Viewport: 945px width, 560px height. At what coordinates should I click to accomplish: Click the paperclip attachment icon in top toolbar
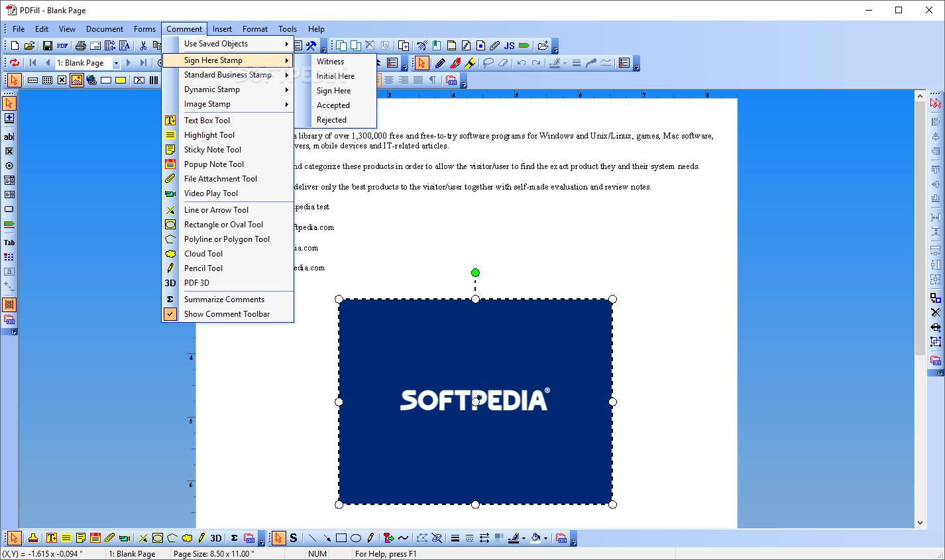(x=494, y=46)
